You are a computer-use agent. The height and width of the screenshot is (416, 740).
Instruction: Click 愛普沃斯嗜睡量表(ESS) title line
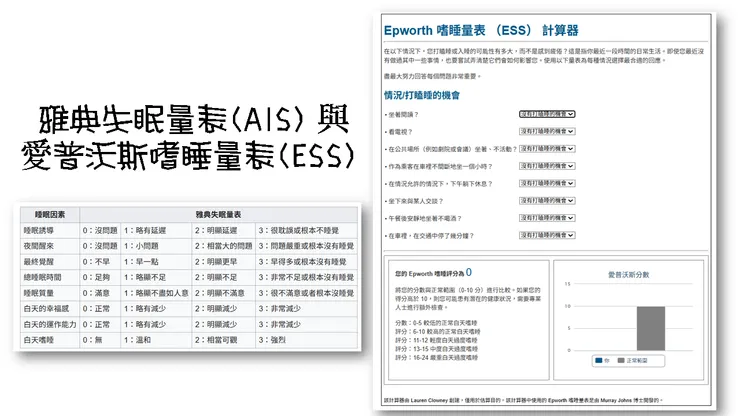[x=187, y=155]
